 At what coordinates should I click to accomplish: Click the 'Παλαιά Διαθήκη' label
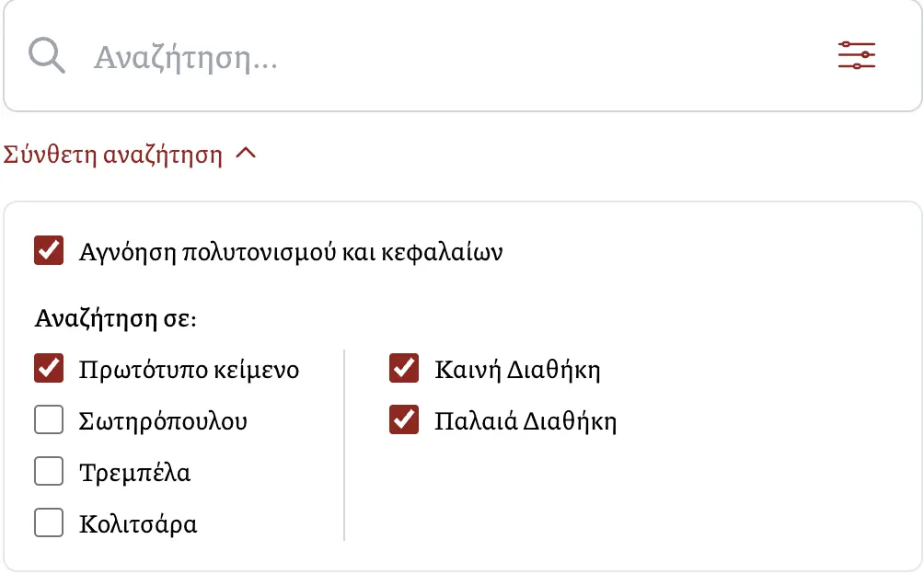(526, 420)
